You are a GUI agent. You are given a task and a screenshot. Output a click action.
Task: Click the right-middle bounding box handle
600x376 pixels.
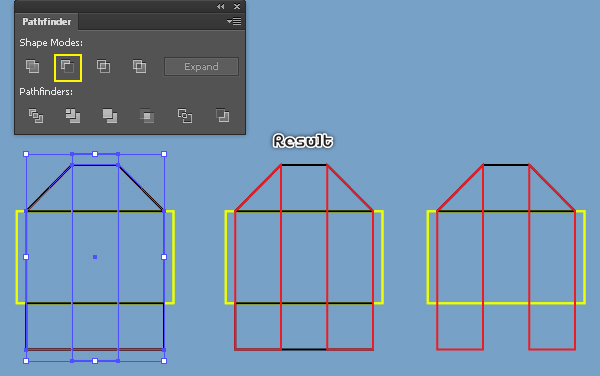coord(164,257)
